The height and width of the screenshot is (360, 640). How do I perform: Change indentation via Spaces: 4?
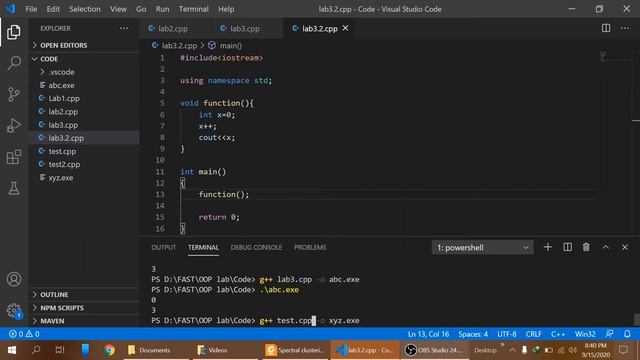(473, 334)
